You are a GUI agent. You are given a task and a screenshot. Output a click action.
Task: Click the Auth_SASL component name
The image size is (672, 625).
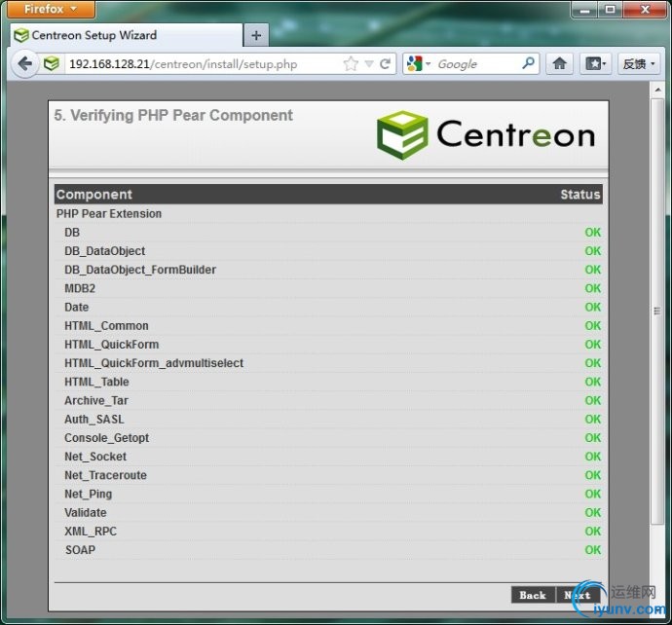94,420
